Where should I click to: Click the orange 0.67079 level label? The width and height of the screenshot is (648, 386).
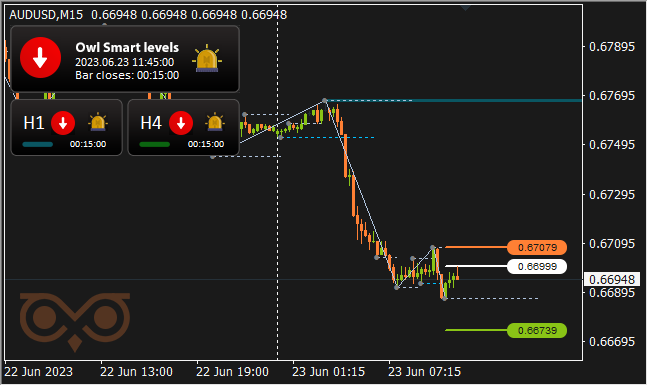click(x=537, y=248)
